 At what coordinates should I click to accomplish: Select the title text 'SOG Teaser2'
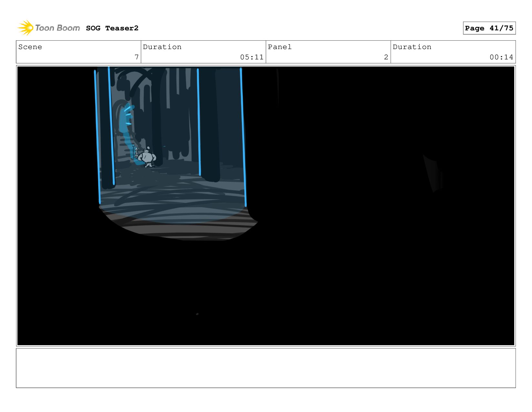(x=112, y=28)
